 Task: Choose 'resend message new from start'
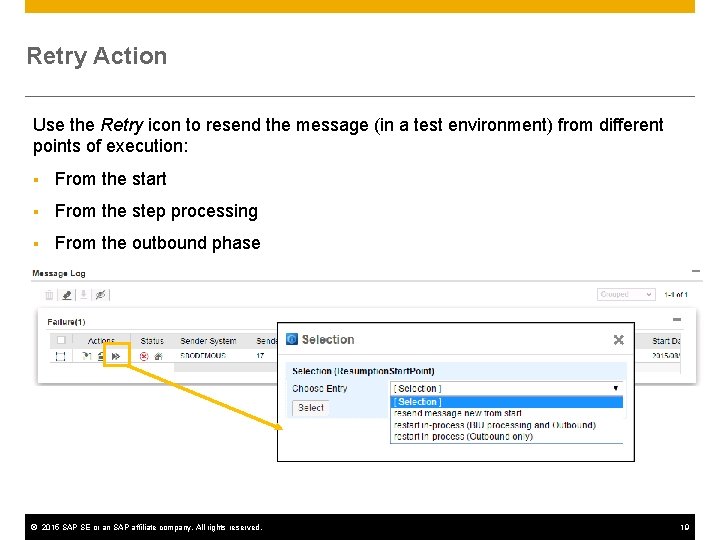(458, 413)
